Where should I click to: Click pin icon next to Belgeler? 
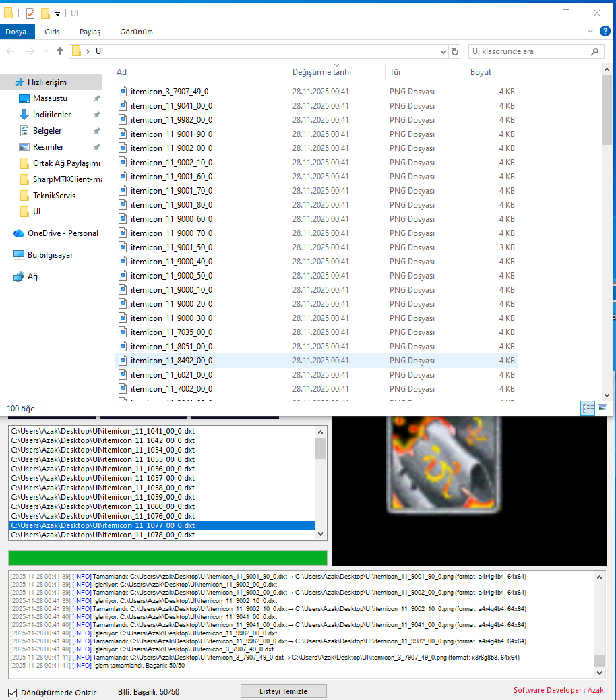[x=97, y=131]
